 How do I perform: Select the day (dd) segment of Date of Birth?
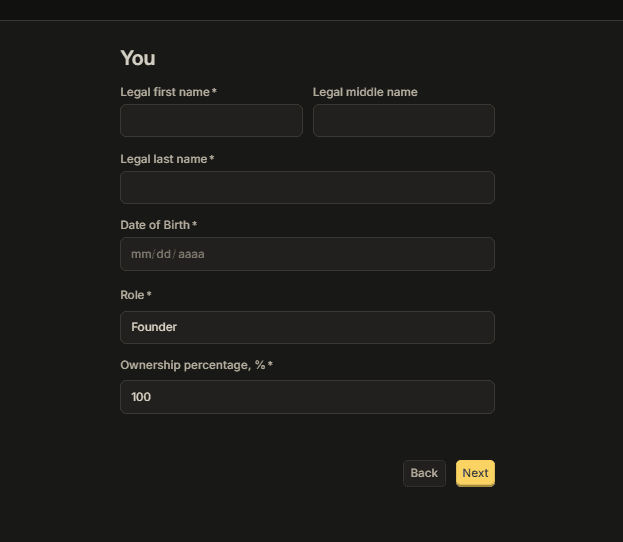click(x=163, y=254)
